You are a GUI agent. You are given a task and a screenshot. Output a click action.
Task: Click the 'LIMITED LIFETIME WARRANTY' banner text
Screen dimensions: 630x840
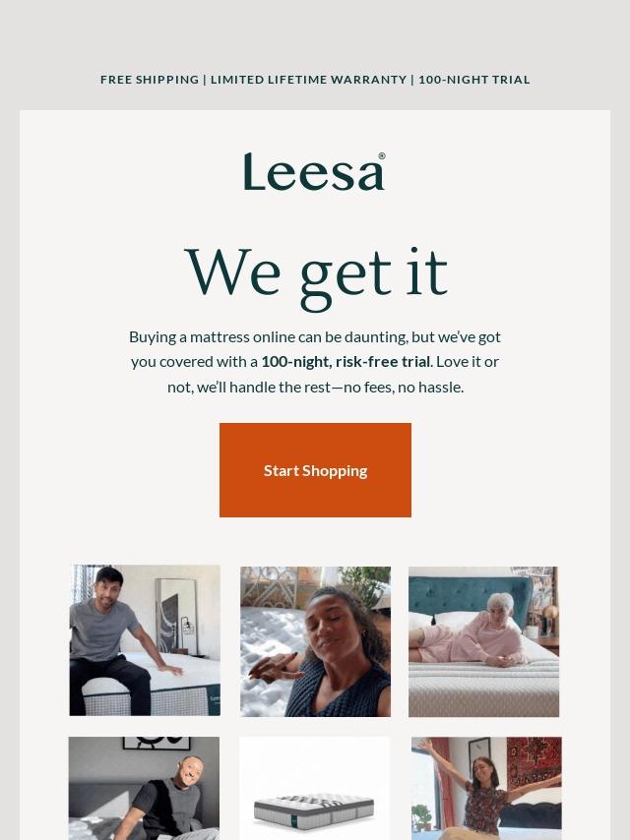[308, 80]
